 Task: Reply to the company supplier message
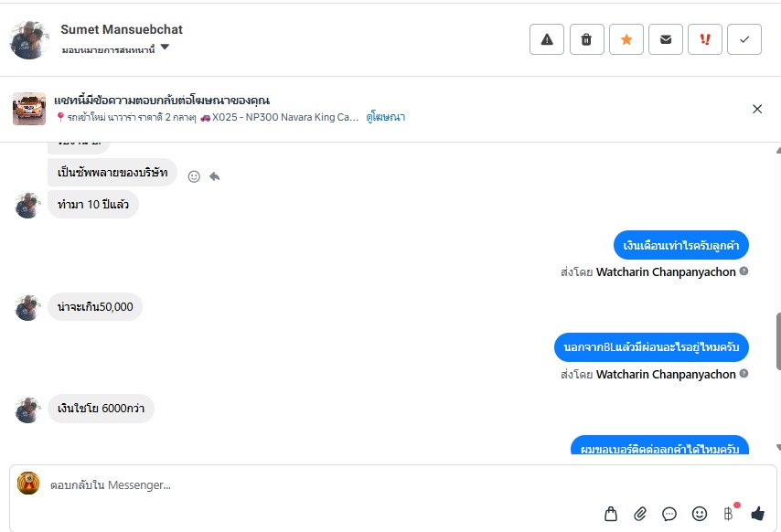pos(214,176)
